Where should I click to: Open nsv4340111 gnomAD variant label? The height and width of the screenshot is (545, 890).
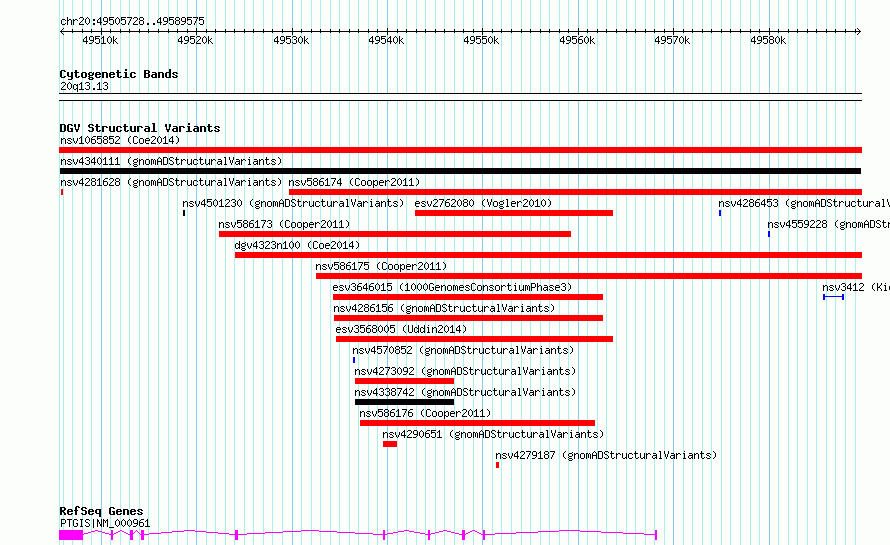tap(171, 161)
